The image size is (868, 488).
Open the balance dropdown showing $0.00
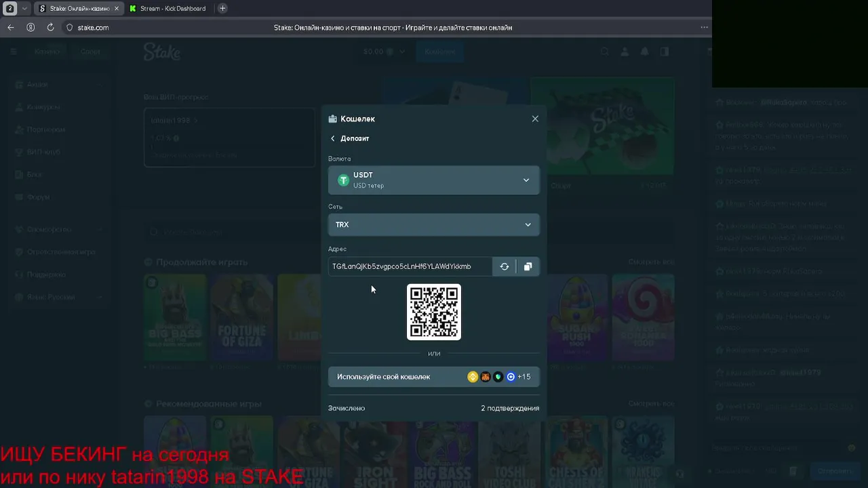(x=384, y=52)
